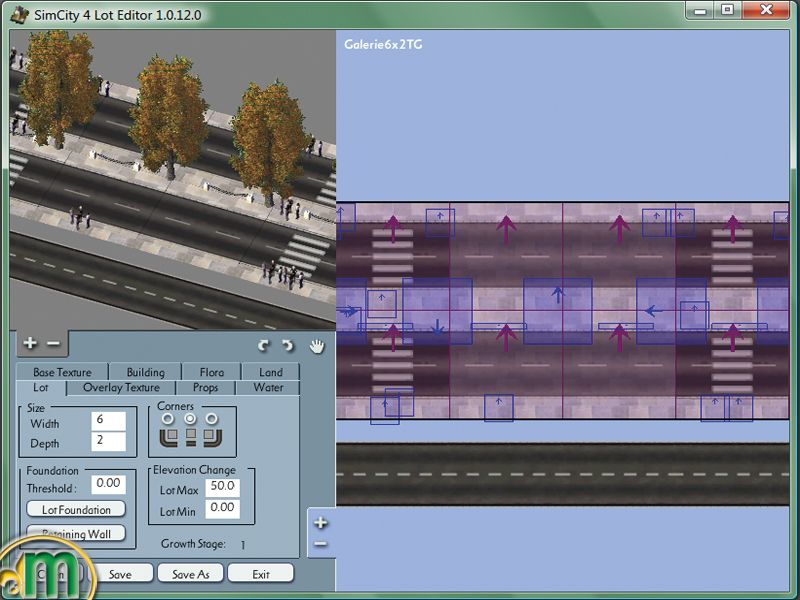
Task: Zoom in the 3D preview with plus icon
Action: pyautogui.click(x=30, y=343)
